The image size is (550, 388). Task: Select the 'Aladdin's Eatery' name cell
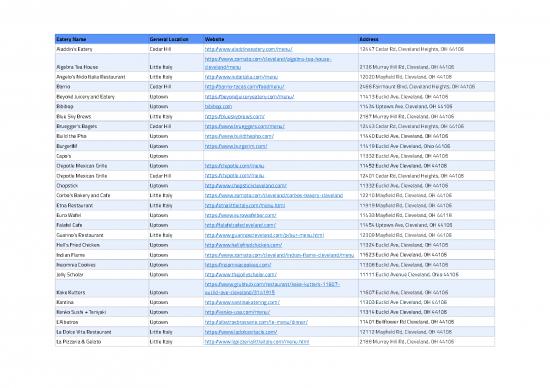102,49
